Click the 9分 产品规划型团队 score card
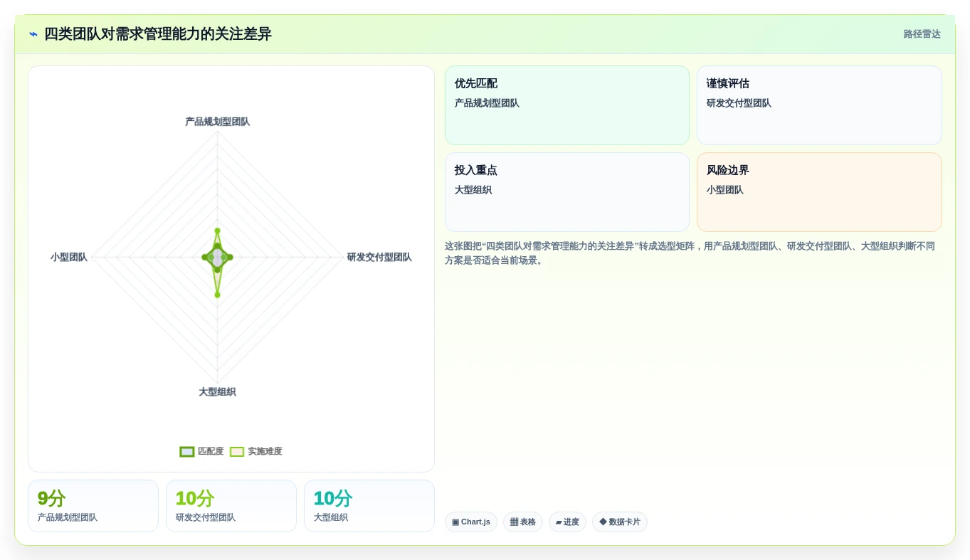The image size is (970, 560). click(x=93, y=506)
